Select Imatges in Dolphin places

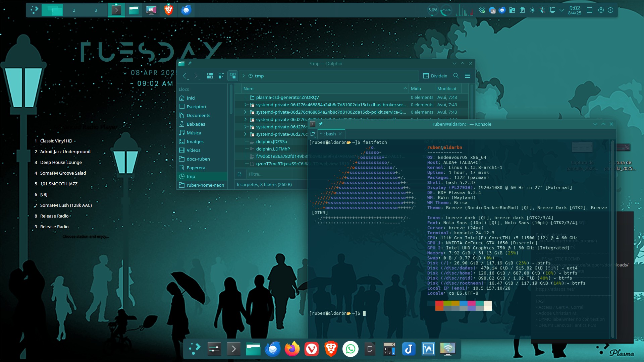(x=202, y=141)
